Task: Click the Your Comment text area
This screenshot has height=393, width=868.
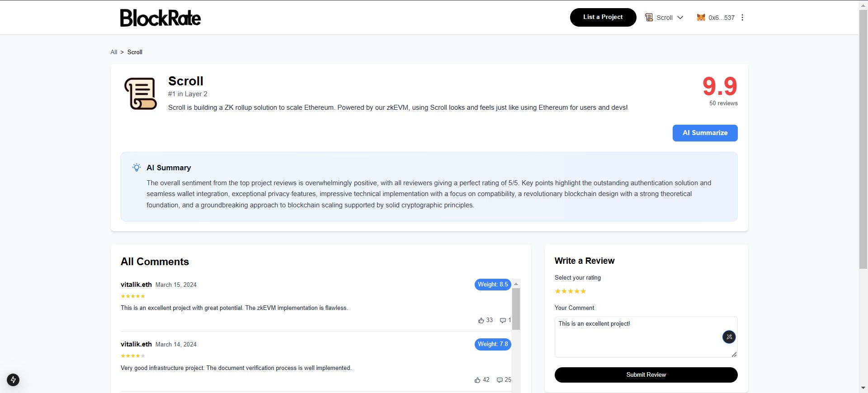Action: pyautogui.click(x=646, y=337)
